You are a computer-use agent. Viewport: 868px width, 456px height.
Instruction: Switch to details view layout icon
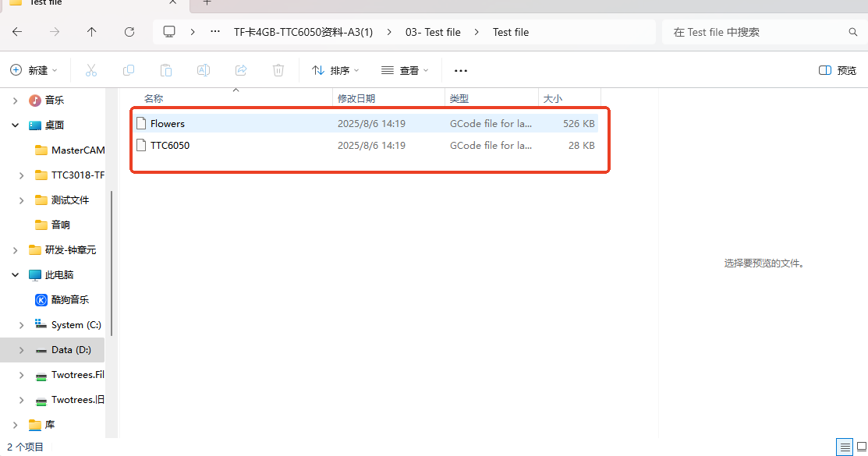[845, 447]
